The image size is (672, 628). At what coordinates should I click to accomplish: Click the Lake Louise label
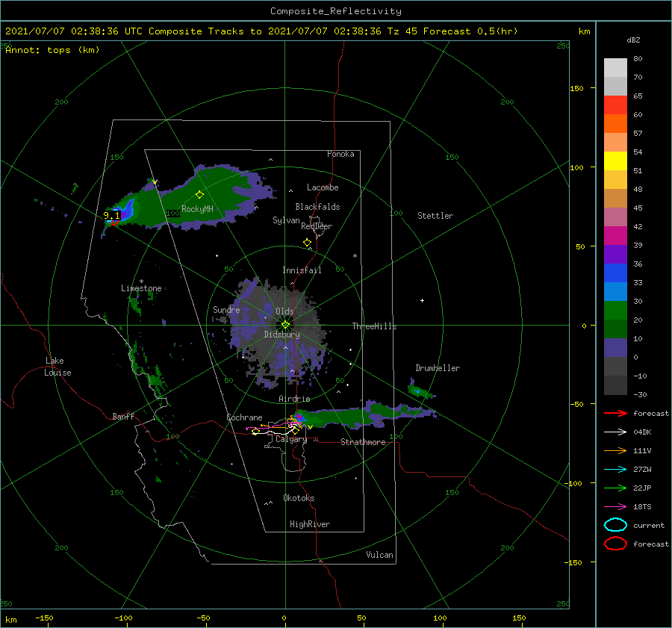(x=57, y=367)
